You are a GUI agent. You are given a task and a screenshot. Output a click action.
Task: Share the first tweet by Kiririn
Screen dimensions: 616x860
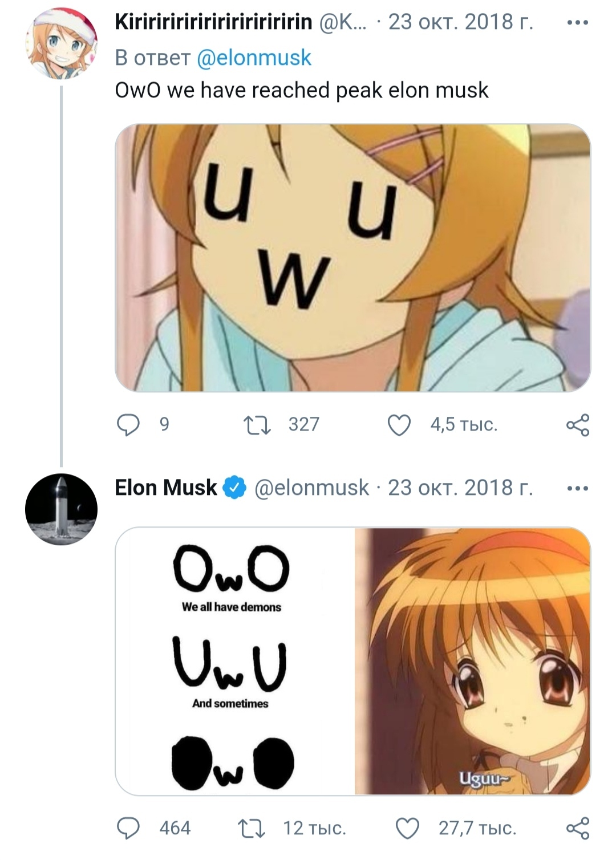[x=577, y=425]
